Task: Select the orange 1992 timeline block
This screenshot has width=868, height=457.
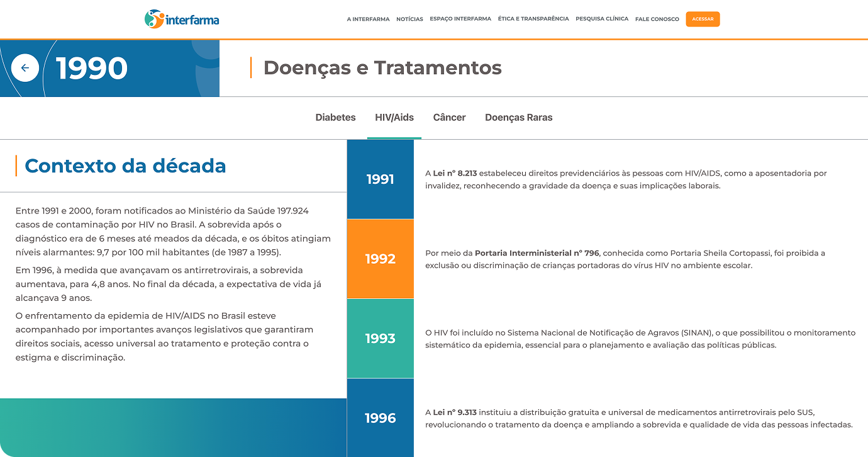Action: click(381, 259)
